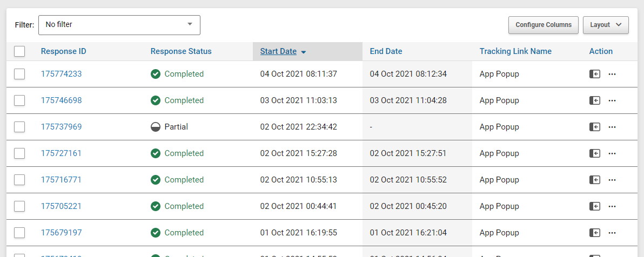
Task: Open the response ID link 175705221
Action: pyautogui.click(x=61, y=206)
